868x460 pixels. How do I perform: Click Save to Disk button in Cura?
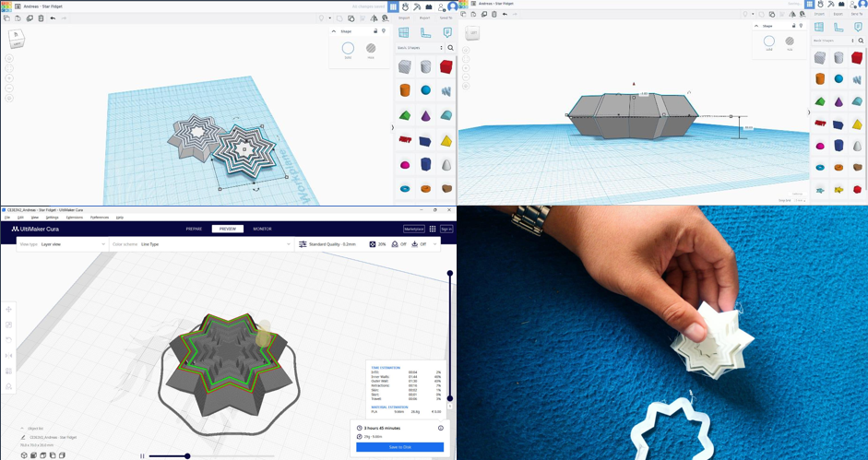pos(399,447)
